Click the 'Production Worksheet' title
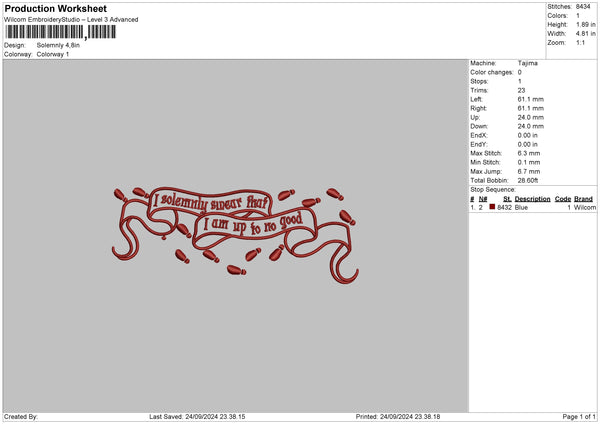The width and height of the screenshot is (600, 424). [55, 8]
